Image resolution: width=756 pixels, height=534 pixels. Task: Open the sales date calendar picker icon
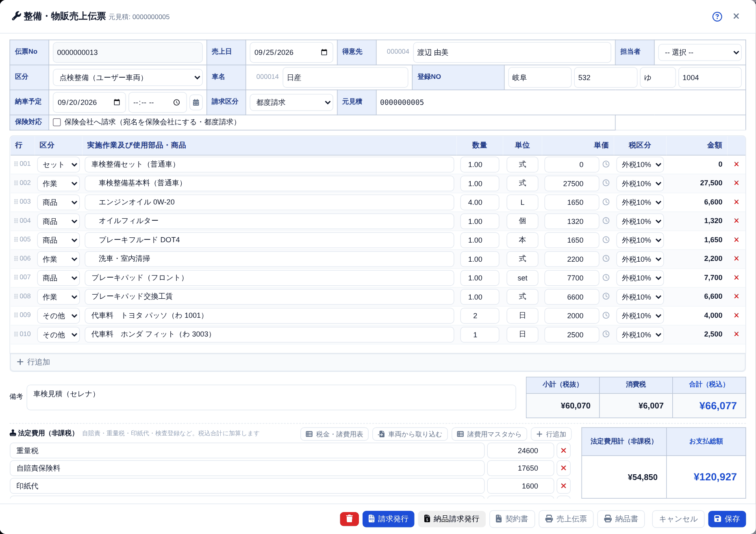324,52
